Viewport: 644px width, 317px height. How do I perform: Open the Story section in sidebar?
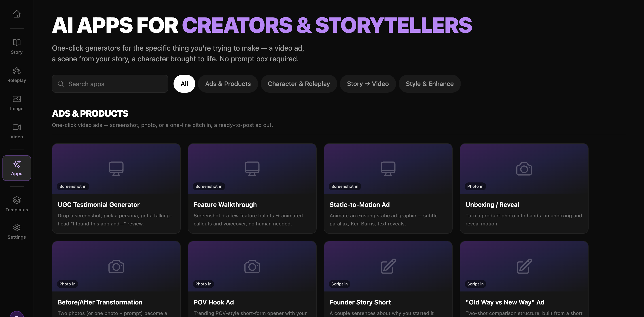[17, 47]
